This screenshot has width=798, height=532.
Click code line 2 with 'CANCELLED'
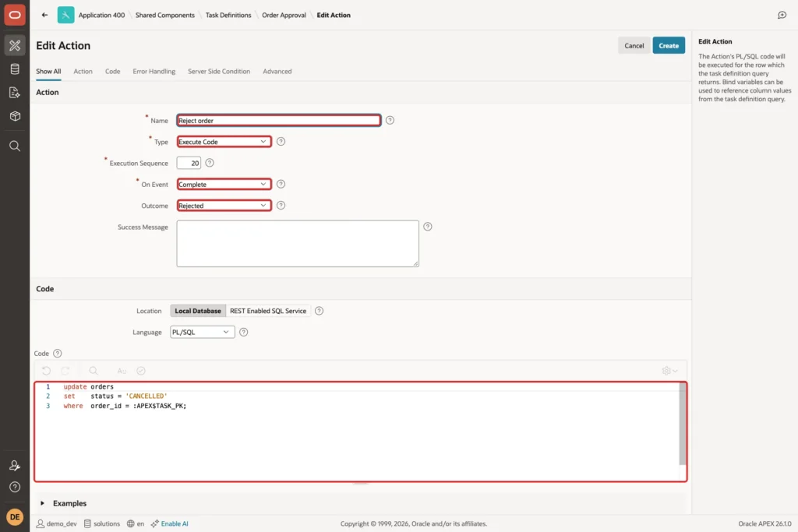click(115, 396)
